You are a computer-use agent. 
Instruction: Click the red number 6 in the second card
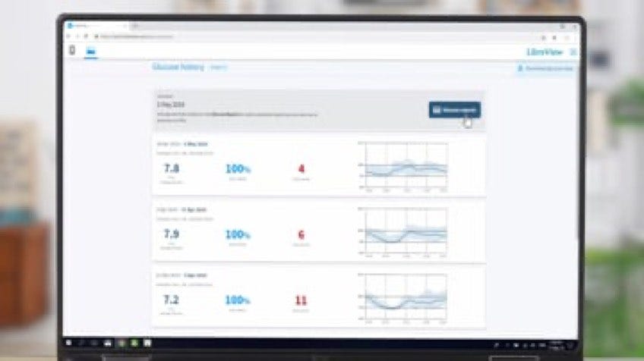(301, 234)
